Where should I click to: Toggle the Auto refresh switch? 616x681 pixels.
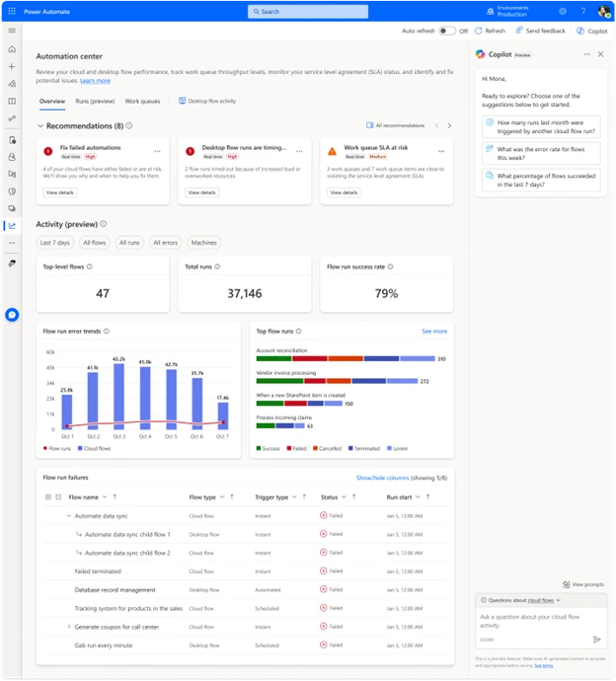447,31
